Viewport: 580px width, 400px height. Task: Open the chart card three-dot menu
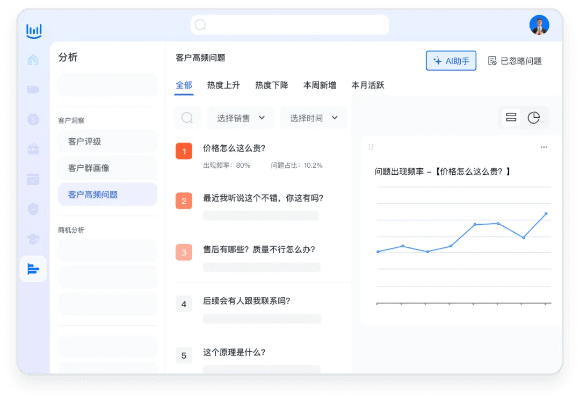point(544,147)
